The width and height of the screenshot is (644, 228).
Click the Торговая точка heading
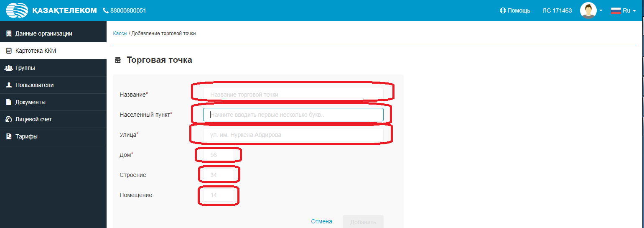point(159,60)
